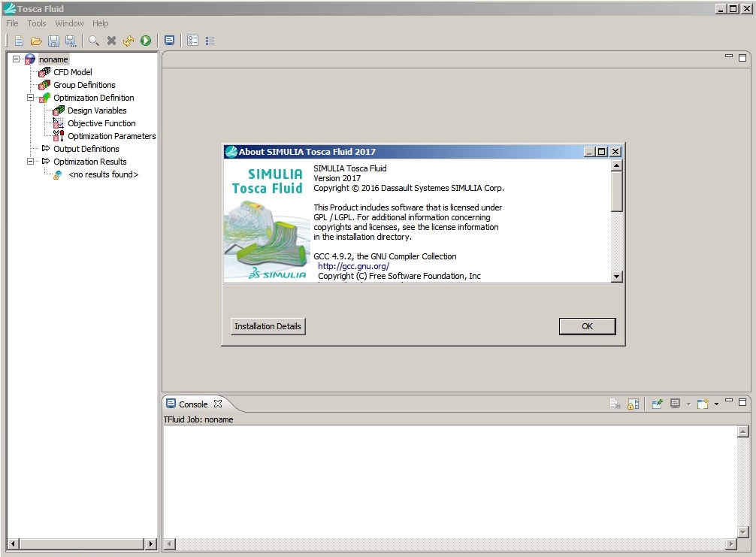Click the Save As floppy icon

[71, 41]
